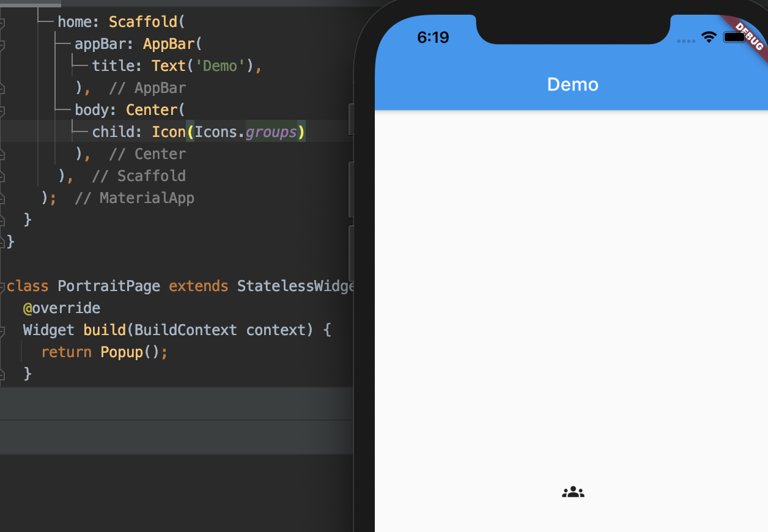Click the 'class' keyword
Viewport: 768px width, 532px height.
[x=28, y=286]
